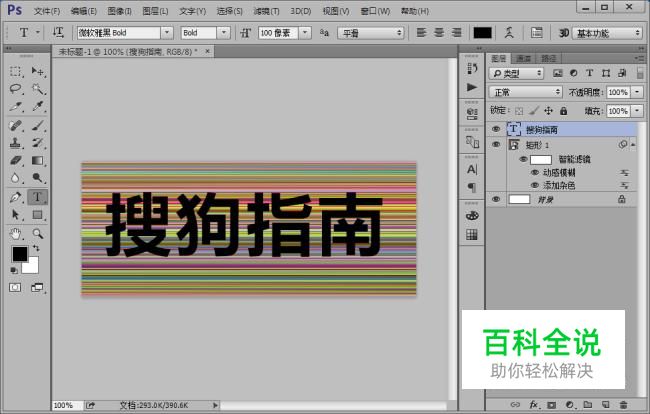This screenshot has height=414, width=650.
Task: Select the Magic Wand tool
Action: pos(38,89)
